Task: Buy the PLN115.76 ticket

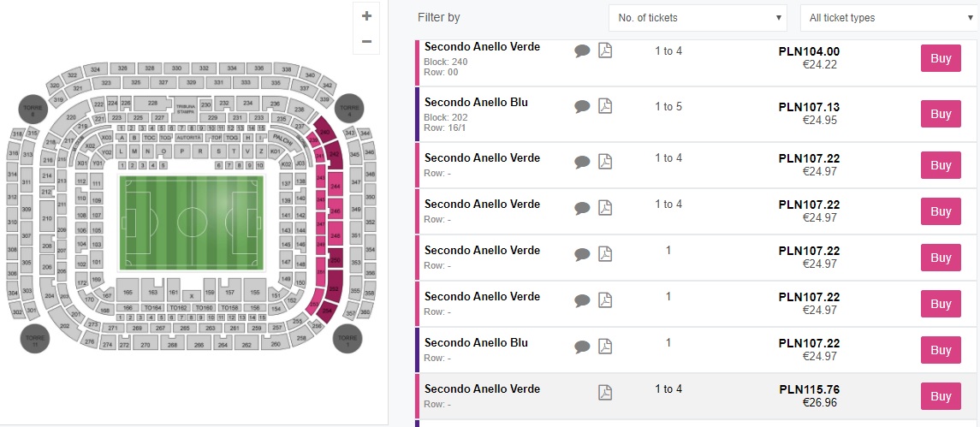Action: 941,396
